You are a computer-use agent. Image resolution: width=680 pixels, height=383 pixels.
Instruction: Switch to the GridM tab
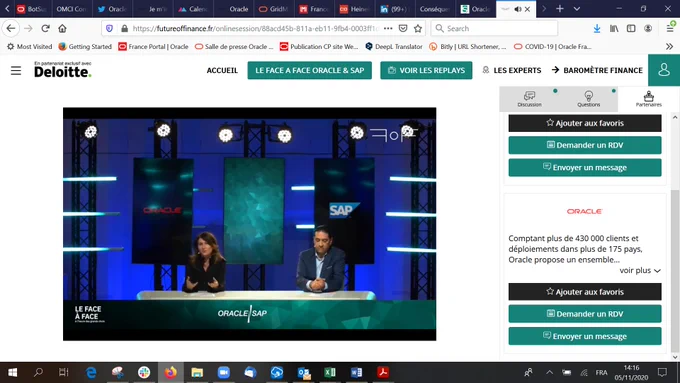coord(273,9)
